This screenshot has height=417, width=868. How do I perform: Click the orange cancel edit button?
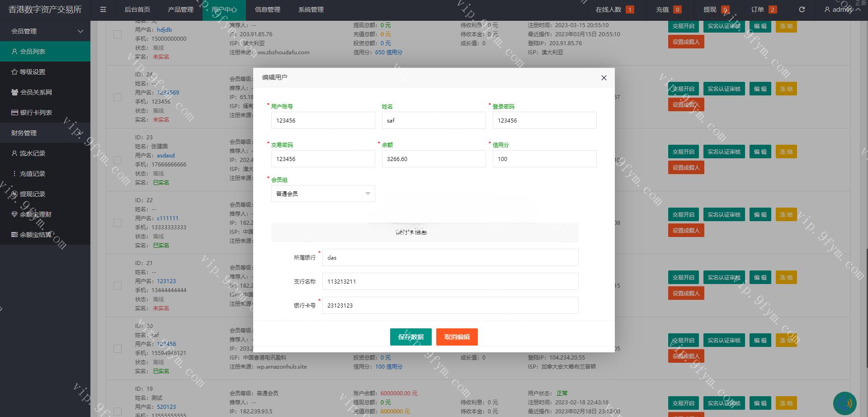pyautogui.click(x=457, y=337)
